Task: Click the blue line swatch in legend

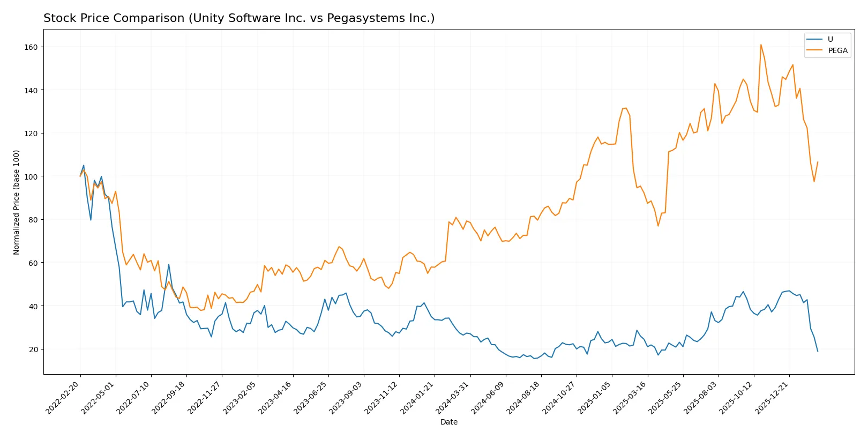Action: 814,40
